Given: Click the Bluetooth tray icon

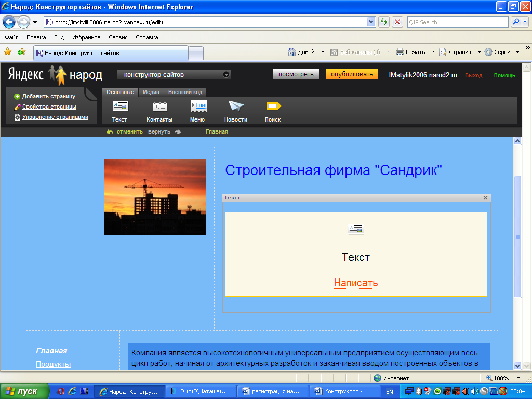Looking at the screenshot, I should click(419, 391).
